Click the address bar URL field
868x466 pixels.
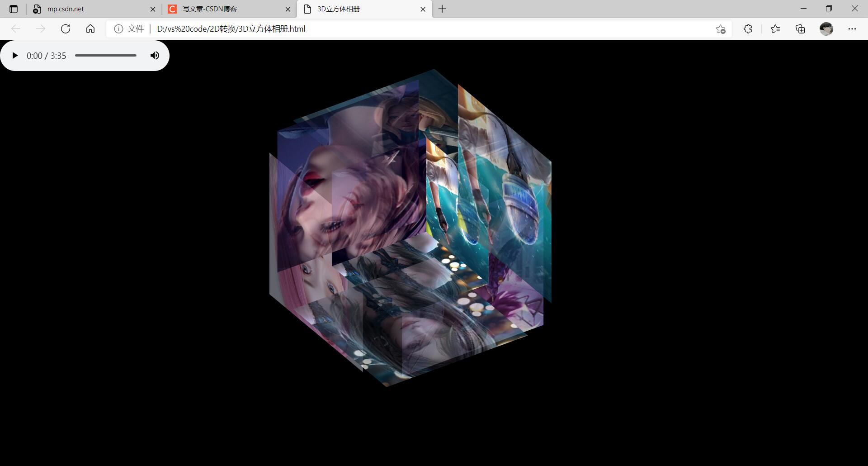pyautogui.click(x=418, y=29)
